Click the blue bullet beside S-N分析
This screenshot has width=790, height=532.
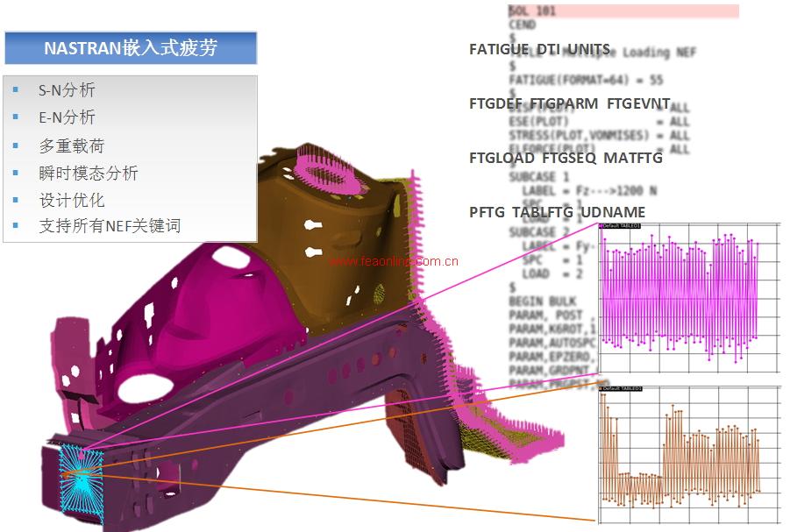pyautogui.click(x=15, y=90)
